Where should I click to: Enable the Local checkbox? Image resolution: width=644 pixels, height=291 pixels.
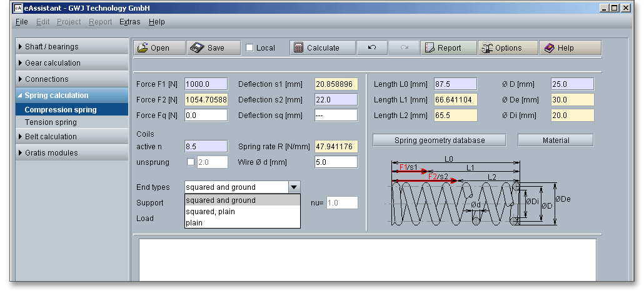coord(249,48)
